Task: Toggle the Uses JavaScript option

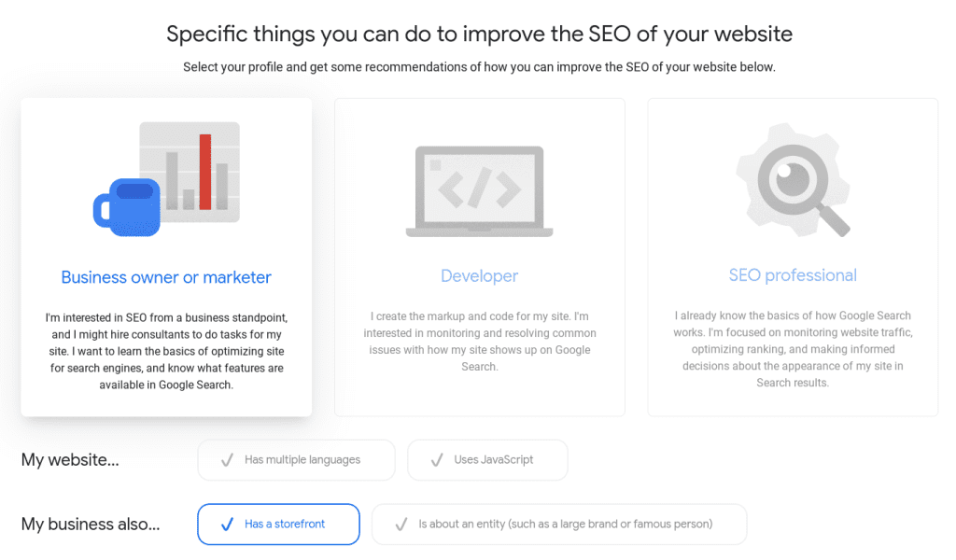Action: pos(487,460)
